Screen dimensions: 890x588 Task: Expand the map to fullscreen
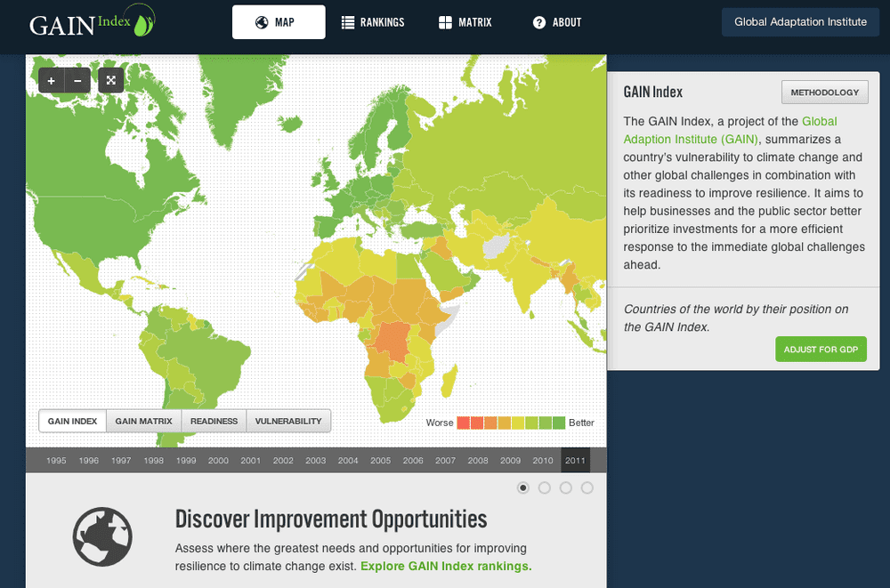[110, 81]
